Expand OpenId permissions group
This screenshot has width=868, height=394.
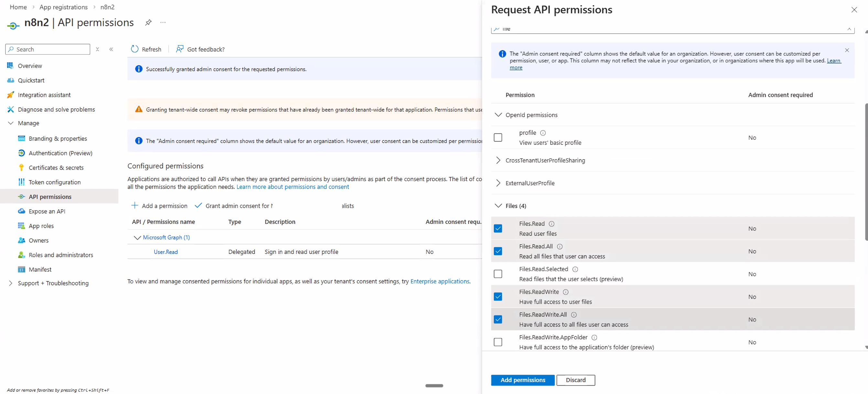(498, 115)
